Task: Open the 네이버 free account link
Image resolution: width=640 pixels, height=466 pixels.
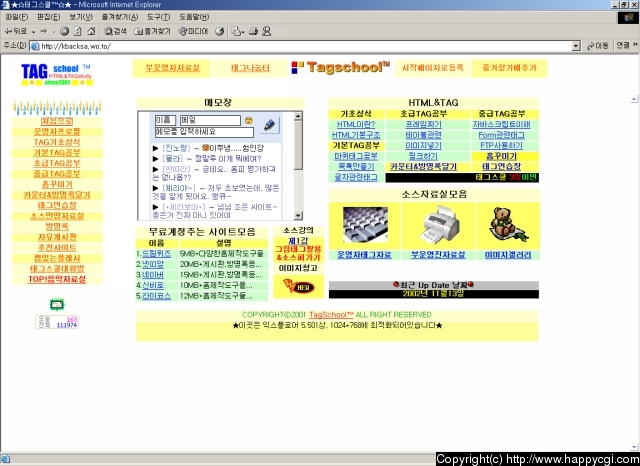Action: click(x=153, y=275)
